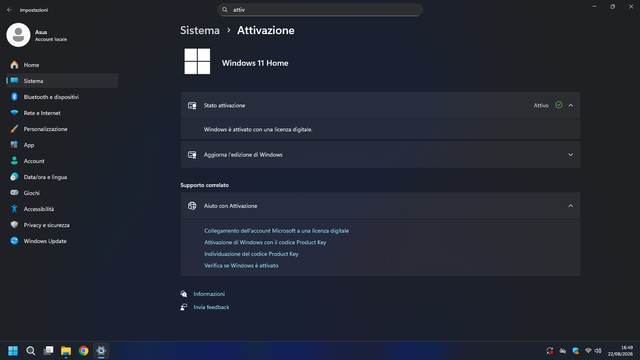The image size is (640, 360).
Task: Click the Informazioni help link
Action: [x=209, y=294]
